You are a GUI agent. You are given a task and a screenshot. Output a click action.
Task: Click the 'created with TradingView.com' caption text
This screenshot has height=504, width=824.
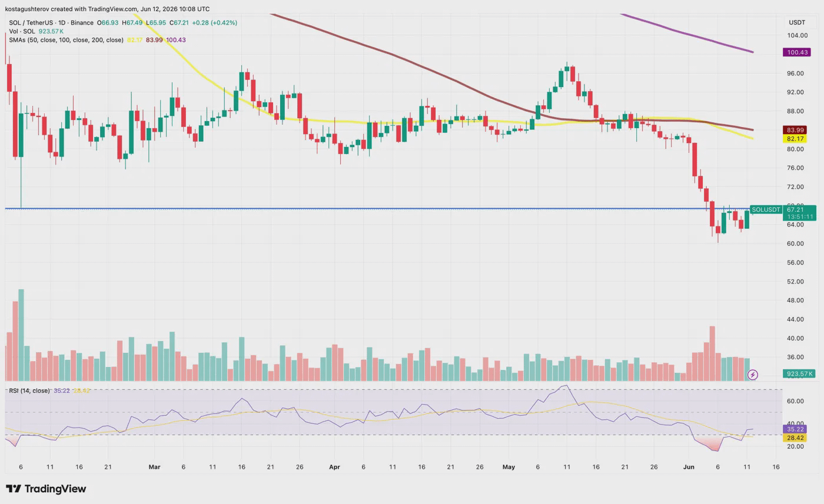tap(94, 9)
